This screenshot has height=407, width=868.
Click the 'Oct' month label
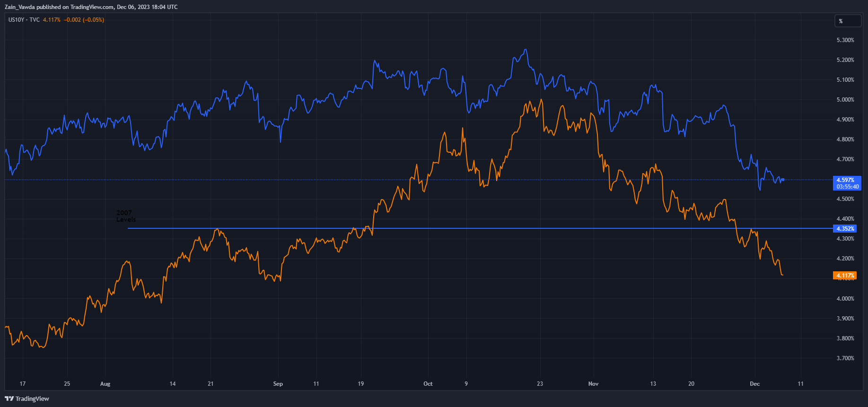[x=428, y=384]
